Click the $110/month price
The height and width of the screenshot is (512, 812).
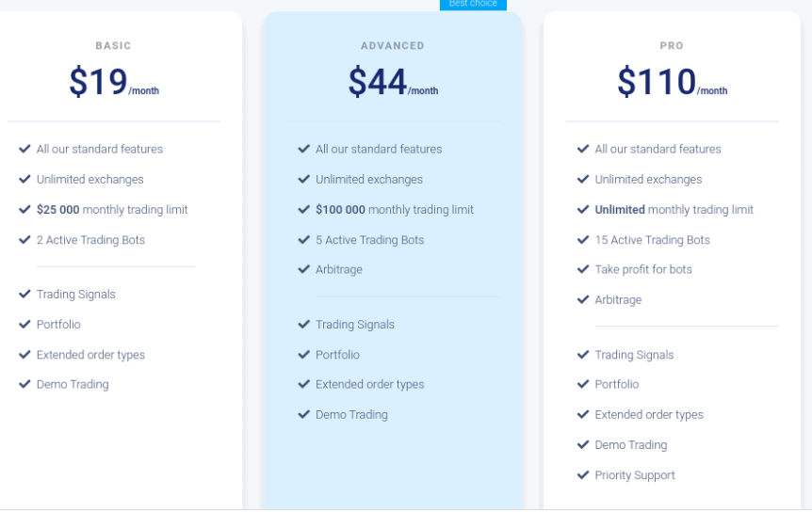(673, 81)
